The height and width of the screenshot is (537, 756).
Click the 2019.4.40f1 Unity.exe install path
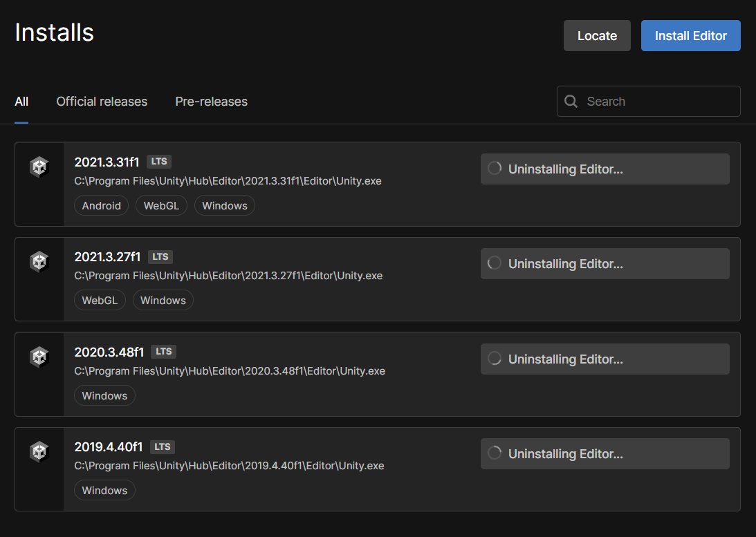[229, 466]
